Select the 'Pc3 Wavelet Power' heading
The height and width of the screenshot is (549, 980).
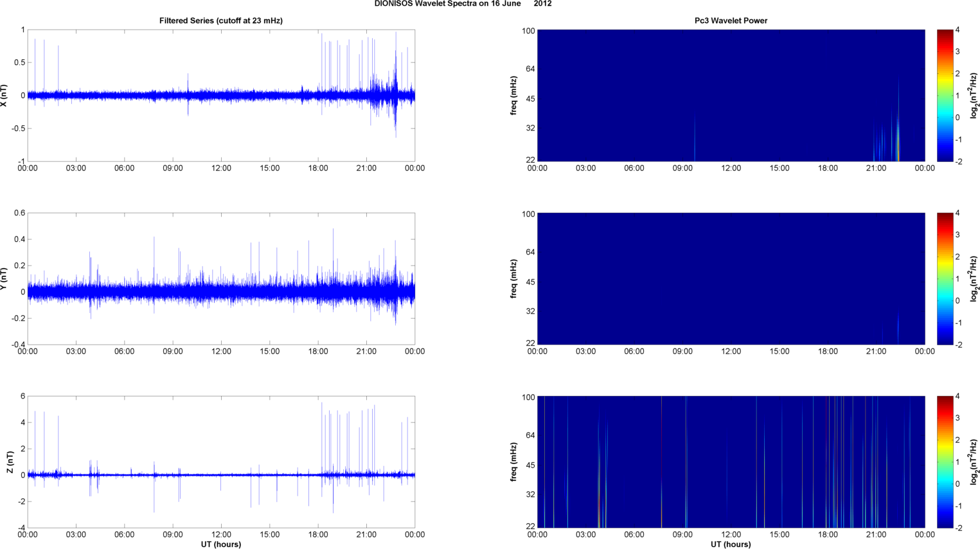(x=731, y=21)
